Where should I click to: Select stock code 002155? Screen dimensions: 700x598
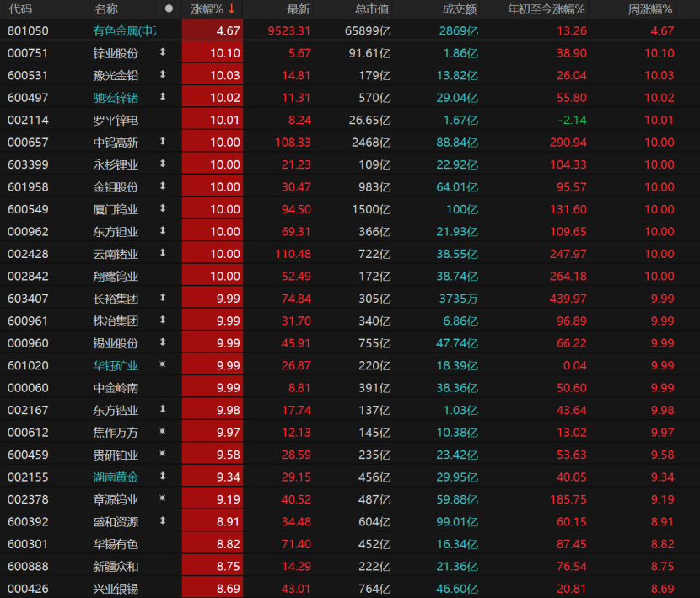[28, 477]
